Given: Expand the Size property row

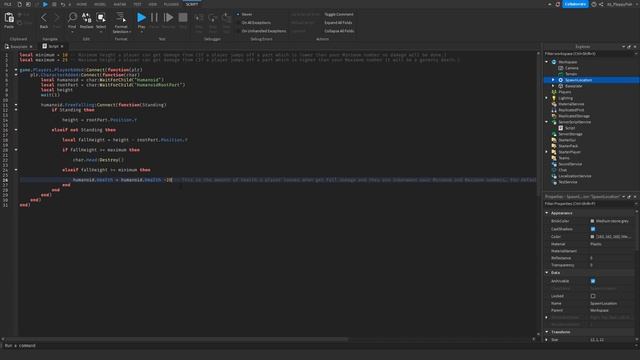Looking at the screenshot, I should (x=547, y=340).
